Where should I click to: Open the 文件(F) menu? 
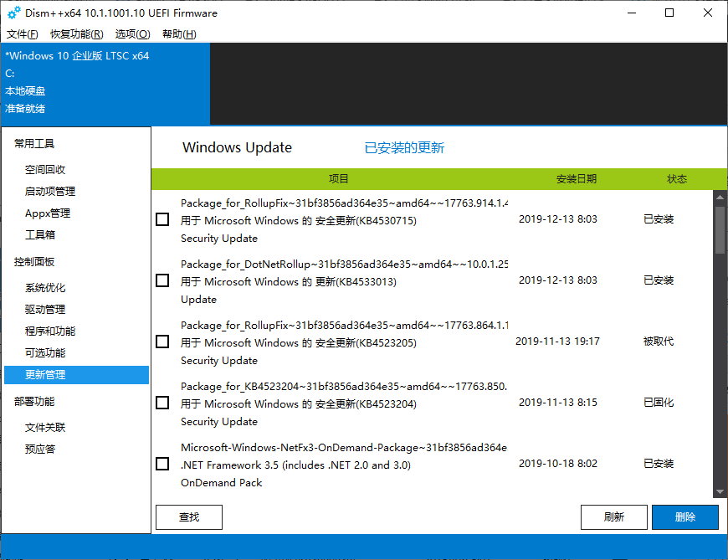coord(23,33)
